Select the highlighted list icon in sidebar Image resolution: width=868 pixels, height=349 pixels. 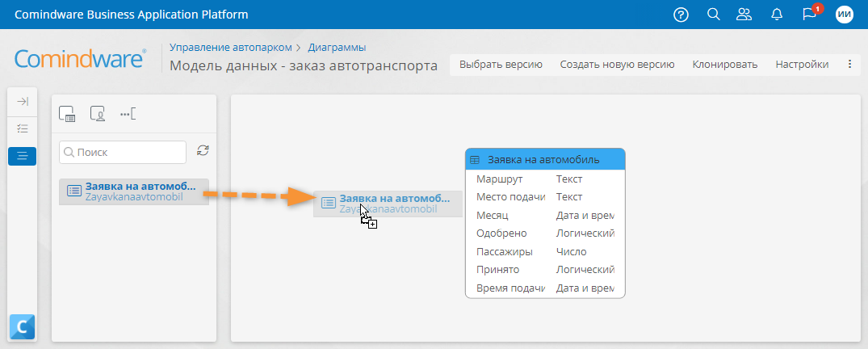pos(22,156)
